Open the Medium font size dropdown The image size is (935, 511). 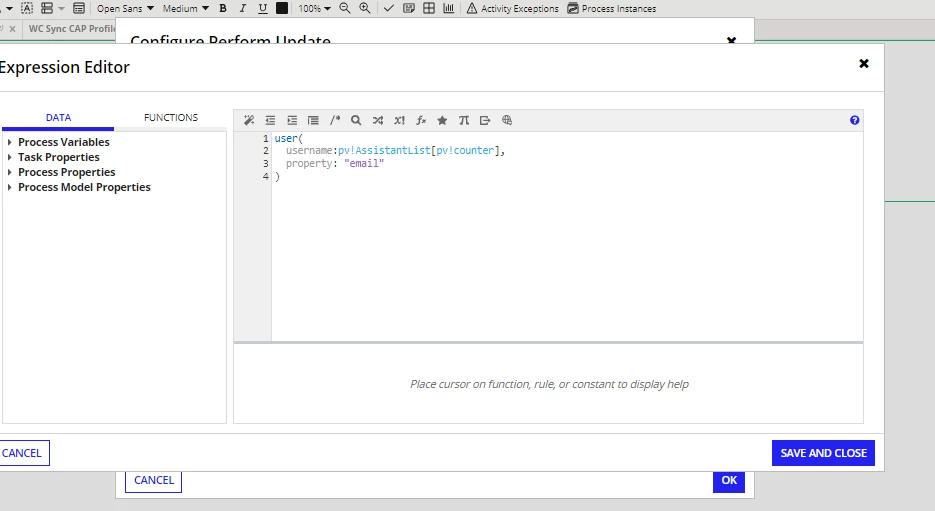click(x=185, y=8)
